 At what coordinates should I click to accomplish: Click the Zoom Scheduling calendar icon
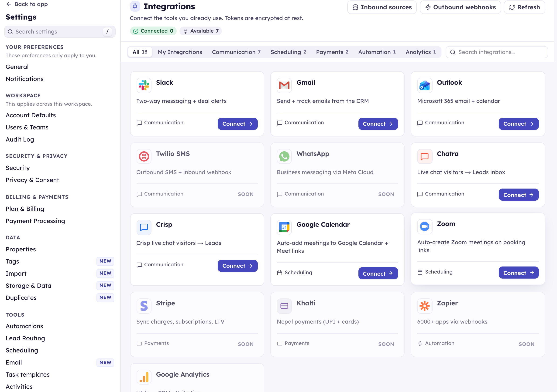(x=420, y=272)
